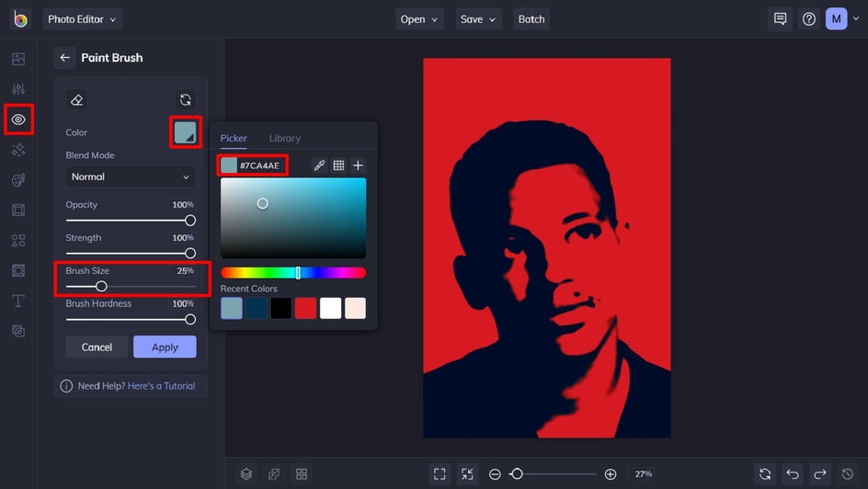Screen dimensions: 868x489
Task: Fit image to screen icon
Action: [x=440, y=474]
